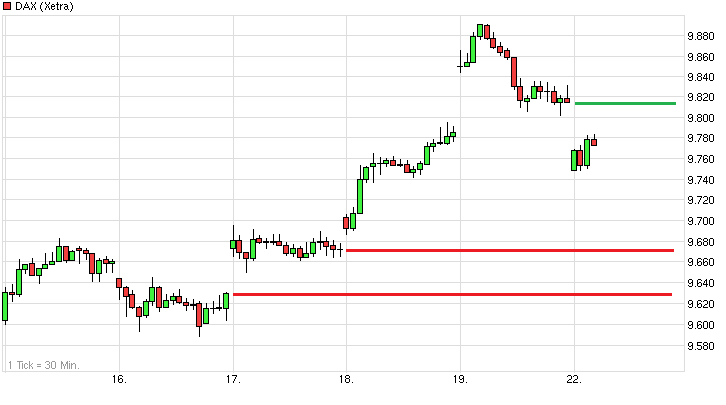This screenshot has height=405, width=726.
Task: Select the lower red horizontal line near 9.630
Action: (451, 294)
